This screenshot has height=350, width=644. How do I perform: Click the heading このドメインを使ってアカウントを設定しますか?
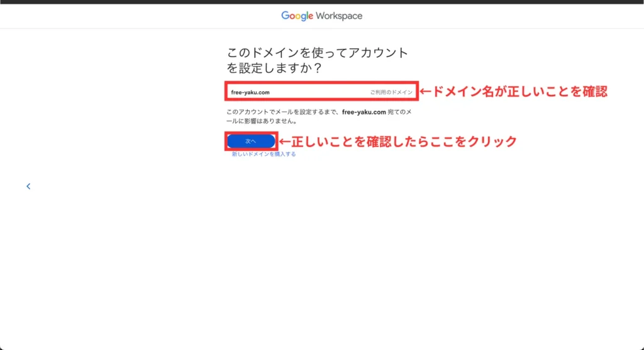[x=318, y=53]
